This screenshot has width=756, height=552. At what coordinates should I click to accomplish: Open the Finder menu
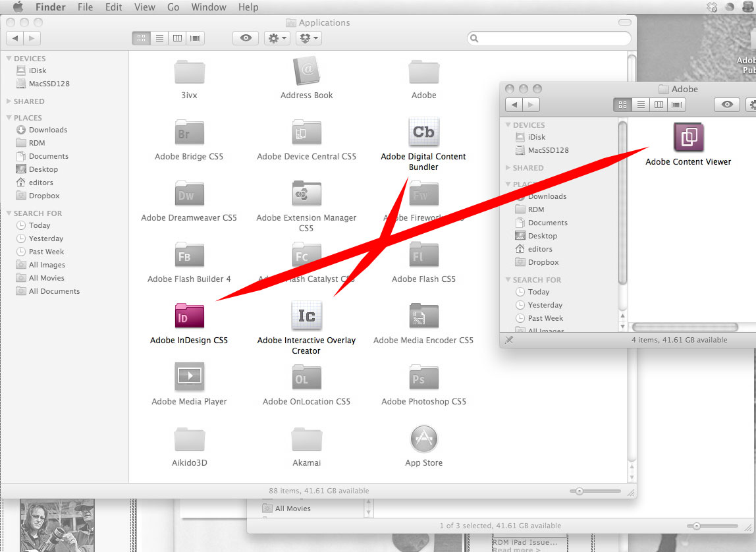pyautogui.click(x=51, y=7)
